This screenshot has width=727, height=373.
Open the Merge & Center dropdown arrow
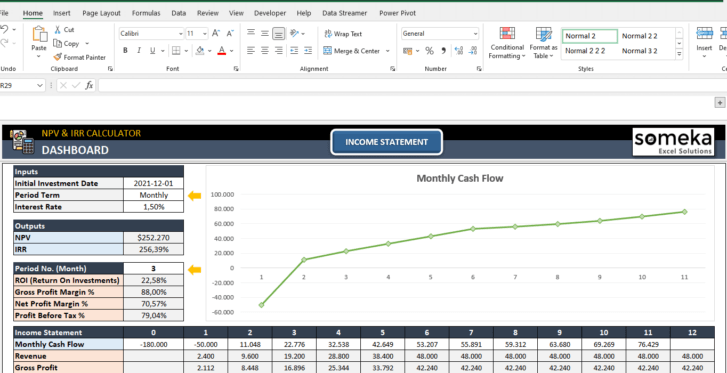[x=388, y=51]
